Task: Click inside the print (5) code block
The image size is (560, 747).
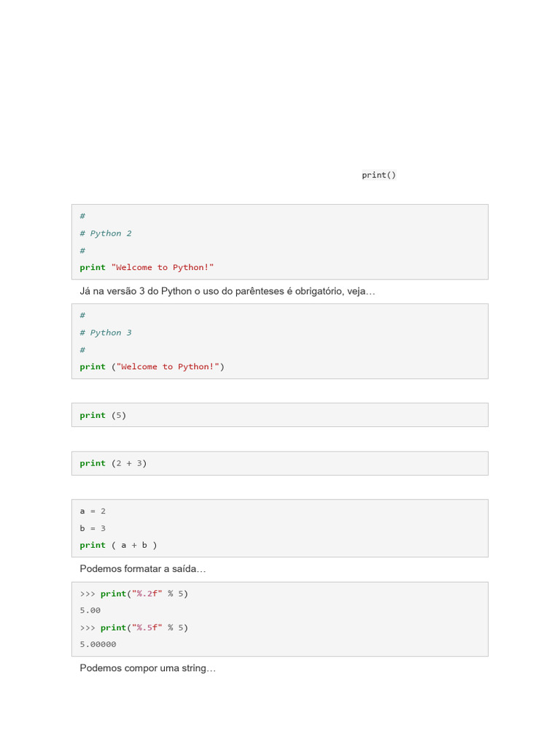Action: (x=279, y=415)
